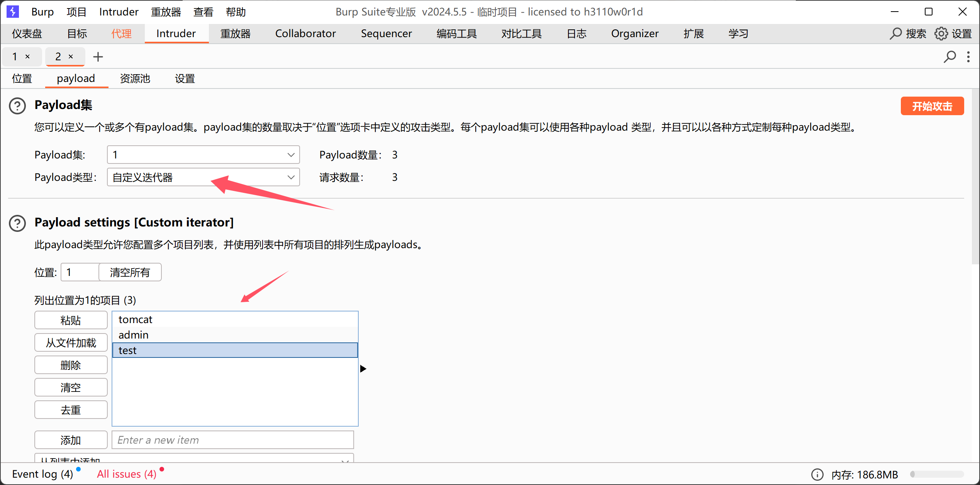980x485 pixels.
Task: Click the 清空 button
Action: pyautogui.click(x=71, y=388)
